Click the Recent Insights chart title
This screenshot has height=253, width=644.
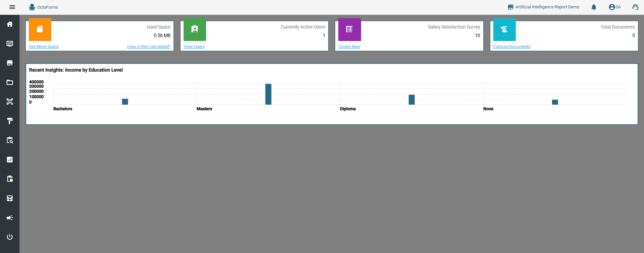(76, 70)
